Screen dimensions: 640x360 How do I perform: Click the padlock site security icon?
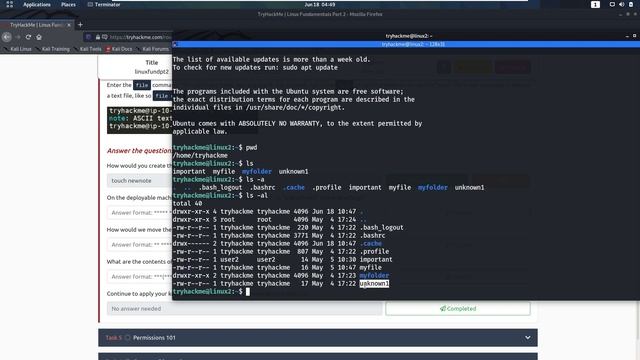tap(98, 37)
